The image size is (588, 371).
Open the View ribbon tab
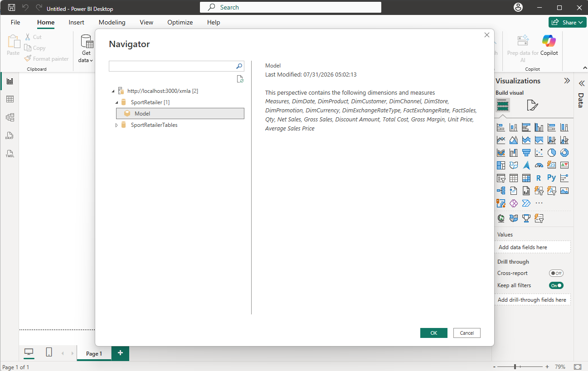coord(146,22)
